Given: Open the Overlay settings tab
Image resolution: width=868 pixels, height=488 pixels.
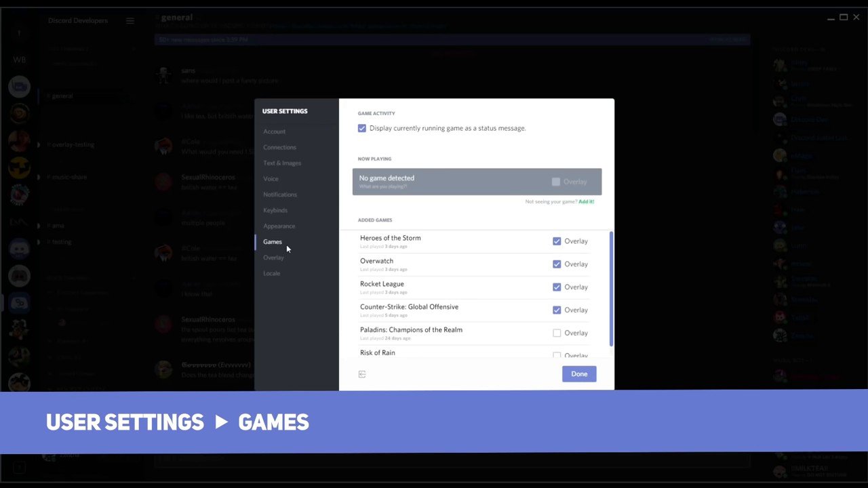Looking at the screenshot, I should coord(274,258).
